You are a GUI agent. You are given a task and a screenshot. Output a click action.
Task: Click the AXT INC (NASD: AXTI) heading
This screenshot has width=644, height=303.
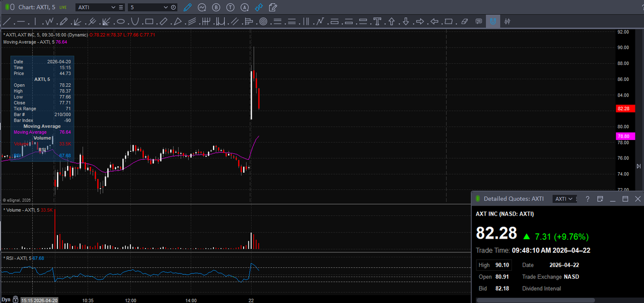(504, 214)
